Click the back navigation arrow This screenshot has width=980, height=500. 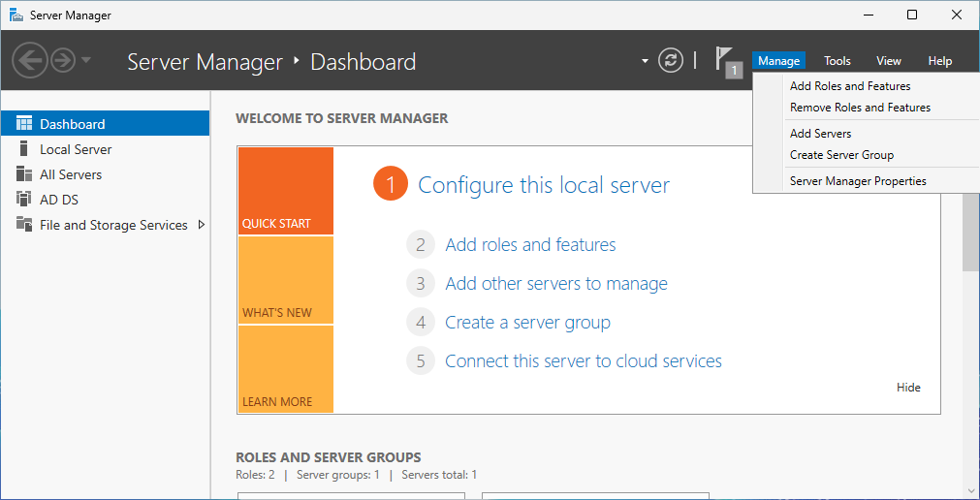pyautogui.click(x=28, y=61)
